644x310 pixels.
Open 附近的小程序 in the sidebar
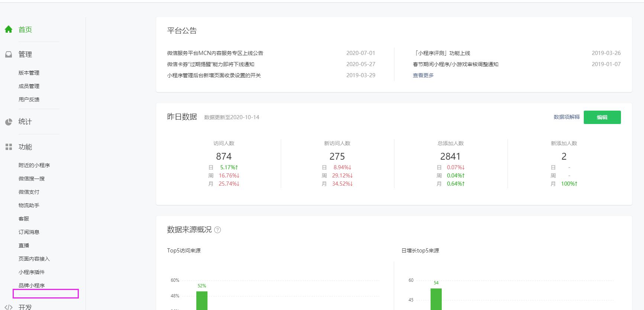34,165
